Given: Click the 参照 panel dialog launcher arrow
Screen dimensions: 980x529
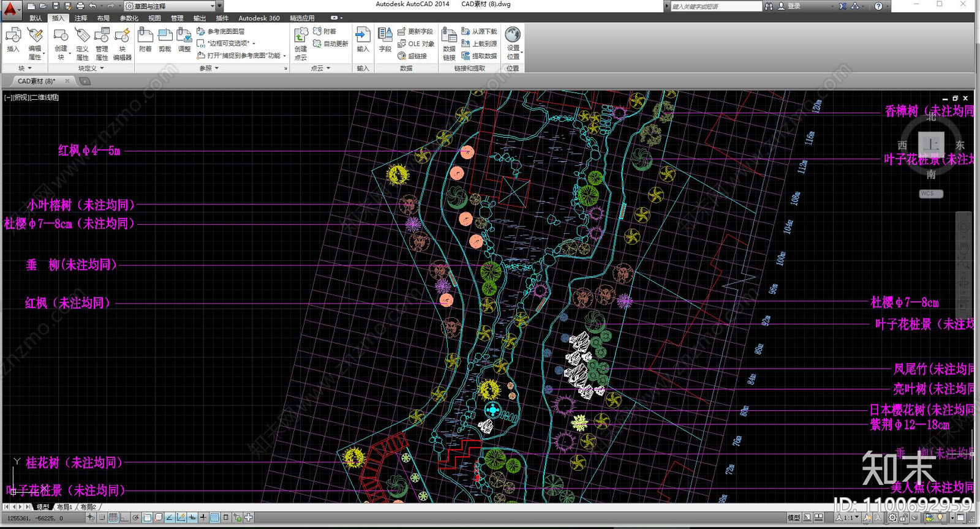Looking at the screenshot, I should pos(285,69).
